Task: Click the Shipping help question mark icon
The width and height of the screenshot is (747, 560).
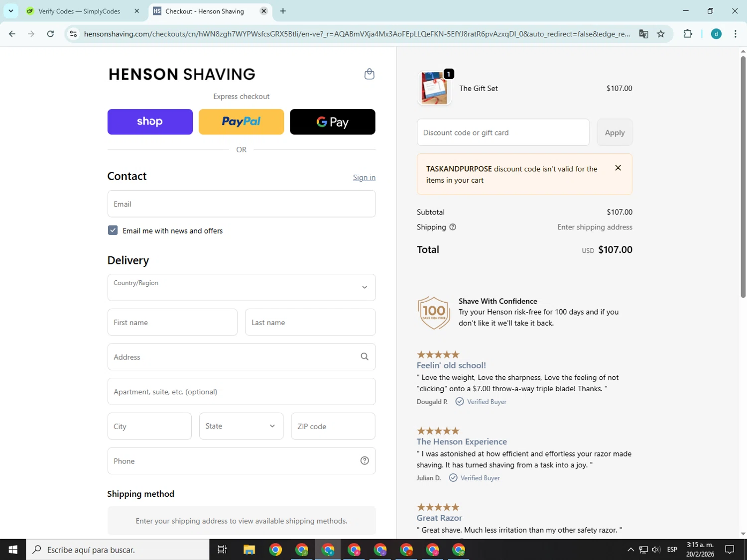Action: 453,227
